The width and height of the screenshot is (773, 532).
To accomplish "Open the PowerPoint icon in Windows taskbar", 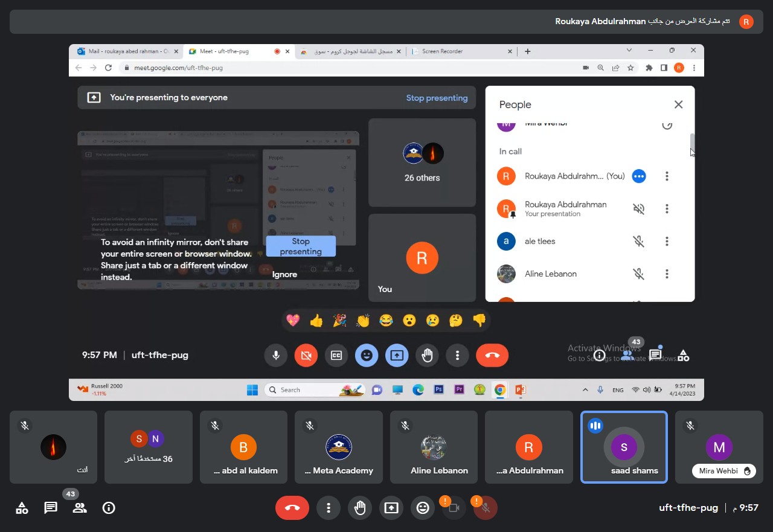I will pos(520,390).
